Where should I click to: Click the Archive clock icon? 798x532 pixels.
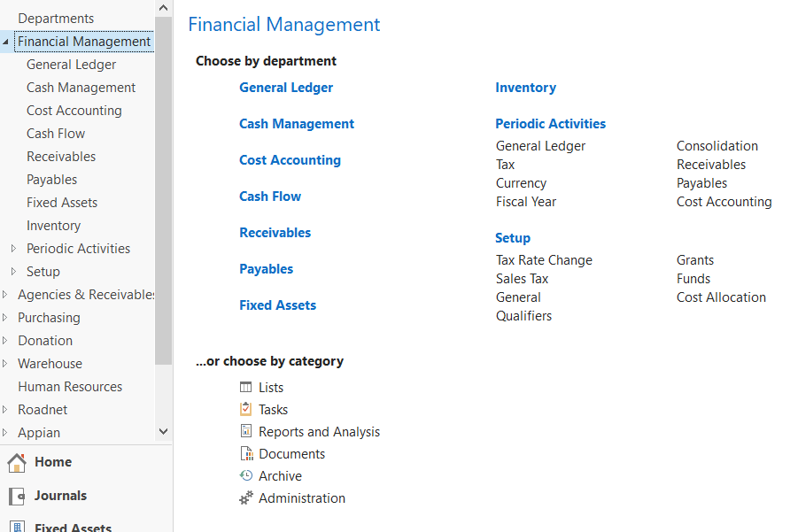(246, 475)
